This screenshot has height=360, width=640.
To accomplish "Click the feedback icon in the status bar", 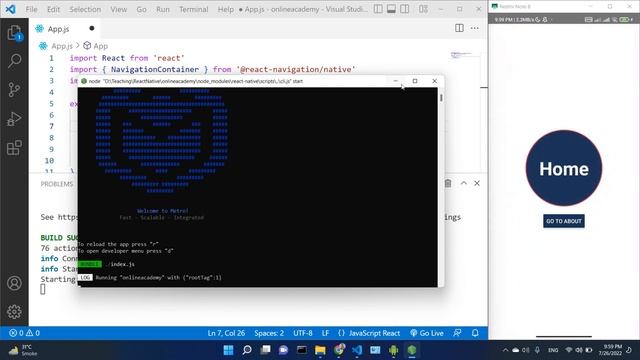I will [458, 333].
